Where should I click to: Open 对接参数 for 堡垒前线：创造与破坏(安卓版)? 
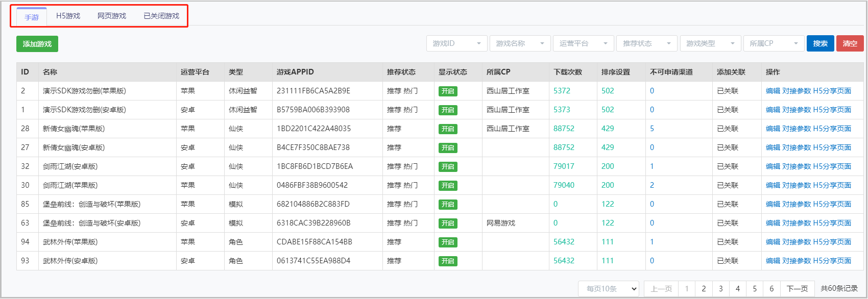797,223
